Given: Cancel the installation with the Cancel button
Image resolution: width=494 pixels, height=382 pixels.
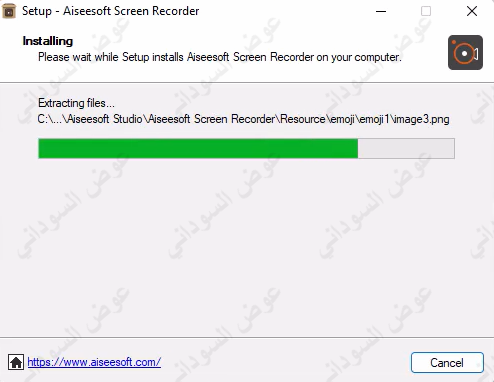Looking at the screenshot, I should [447, 362].
